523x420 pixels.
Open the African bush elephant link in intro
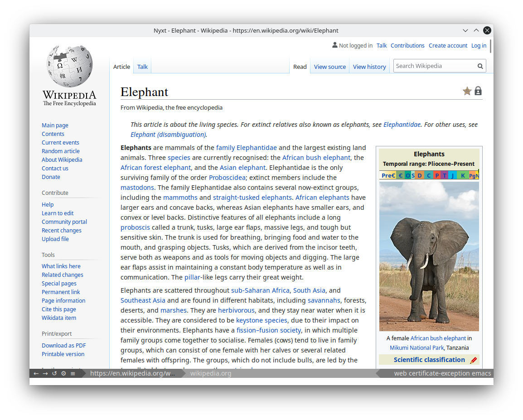[x=316, y=158]
